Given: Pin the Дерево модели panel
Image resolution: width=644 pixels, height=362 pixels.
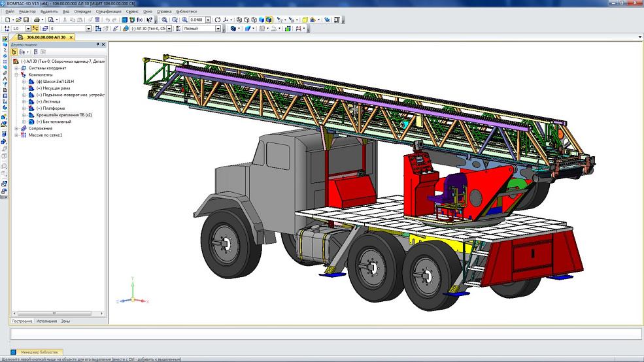Looking at the screenshot, I should coord(97,44).
